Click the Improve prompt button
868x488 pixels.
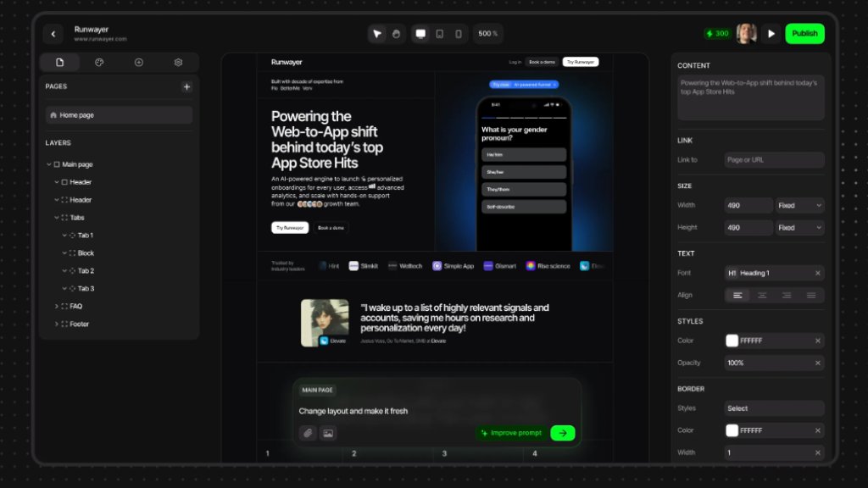(x=511, y=433)
